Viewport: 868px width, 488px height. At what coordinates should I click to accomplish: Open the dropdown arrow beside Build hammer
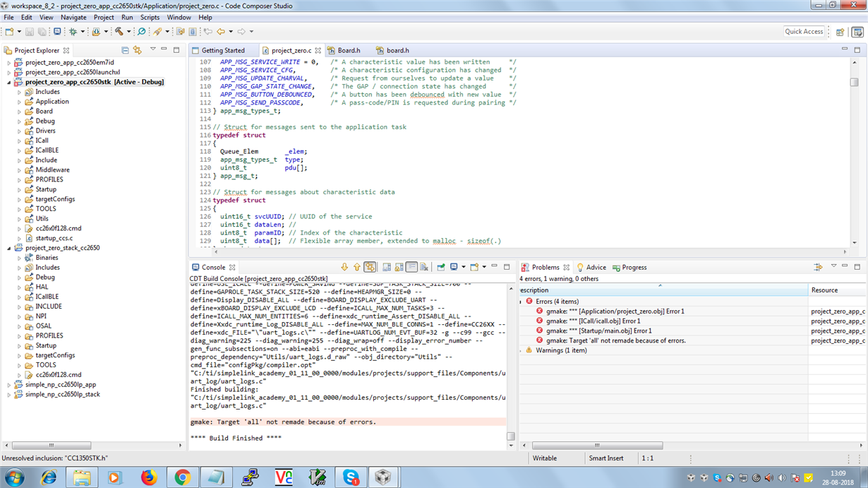(129, 32)
